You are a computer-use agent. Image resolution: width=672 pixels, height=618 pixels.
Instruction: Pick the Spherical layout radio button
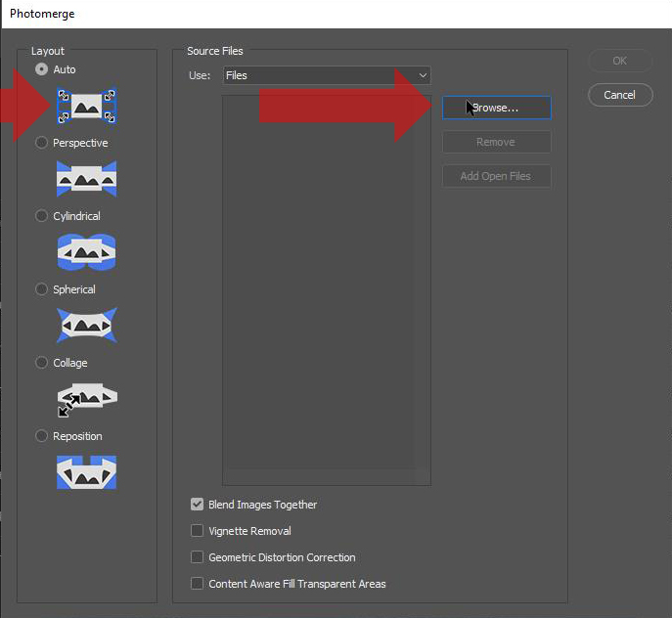(x=42, y=289)
